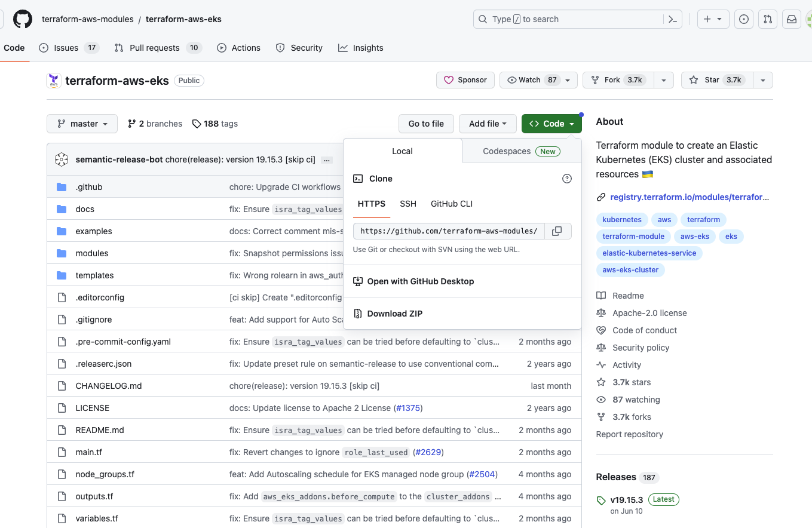
Task: Open the 188 tags link
Action: pos(215,124)
